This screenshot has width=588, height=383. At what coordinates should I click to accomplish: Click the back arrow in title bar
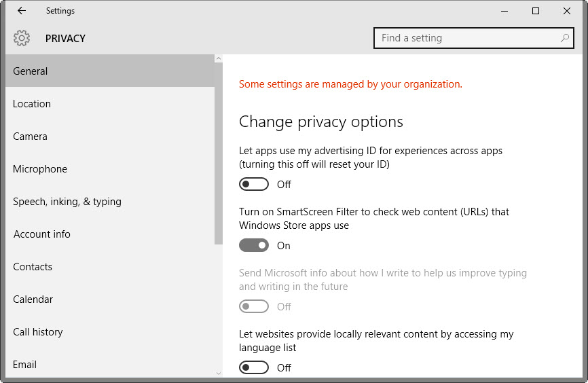click(22, 11)
